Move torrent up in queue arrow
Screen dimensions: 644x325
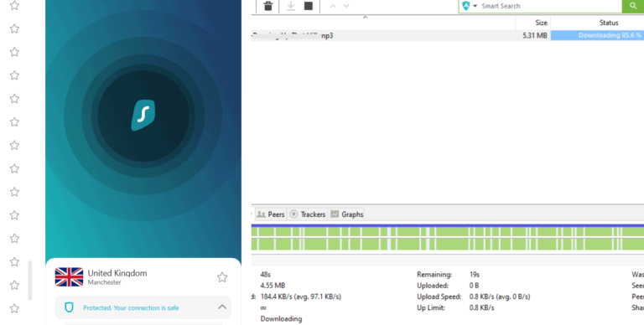point(333,6)
